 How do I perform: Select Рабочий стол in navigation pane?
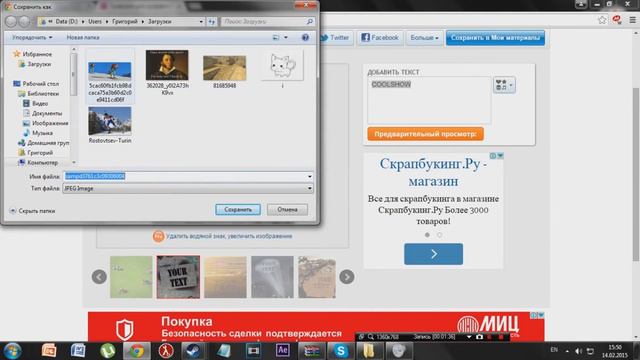[x=36, y=84]
